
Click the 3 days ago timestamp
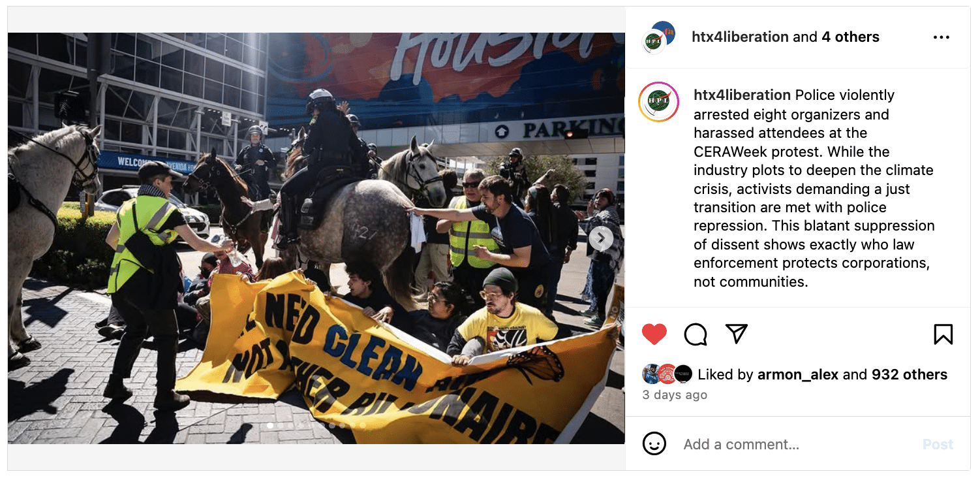click(x=675, y=394)
